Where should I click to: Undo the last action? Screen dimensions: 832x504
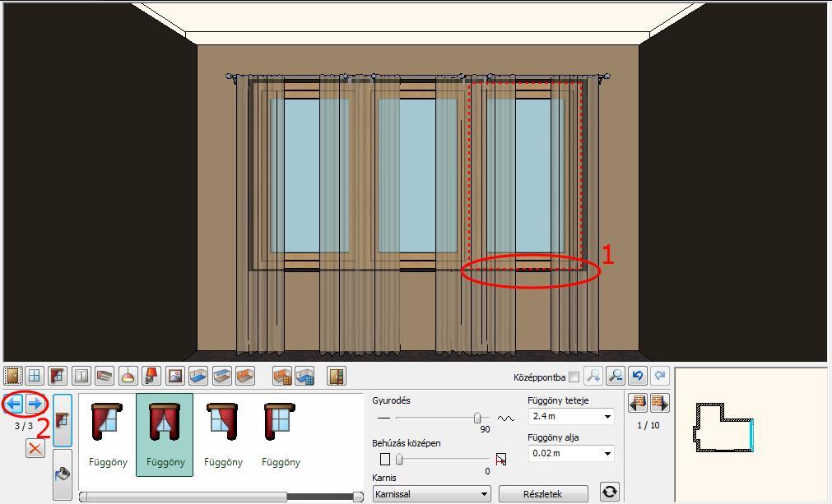pyautogui.click(x=638, y=377)
